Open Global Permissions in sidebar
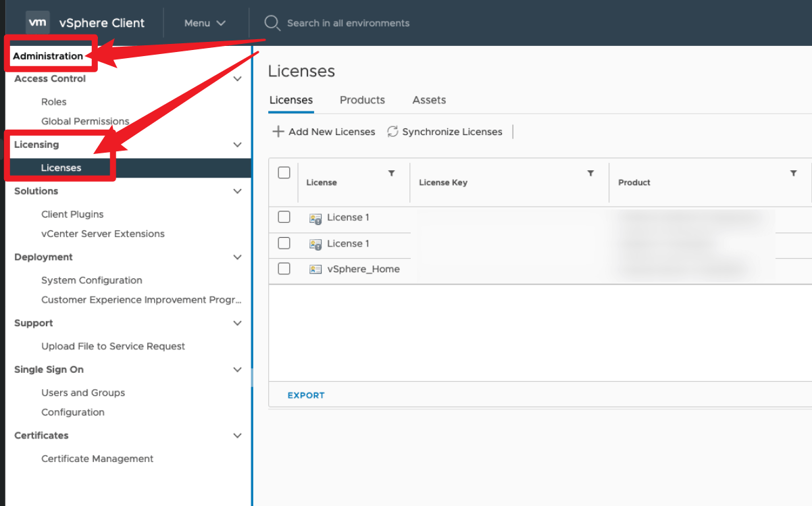Image resolution: width=812 pixels, height=506 pixels. tap(85, 122)
